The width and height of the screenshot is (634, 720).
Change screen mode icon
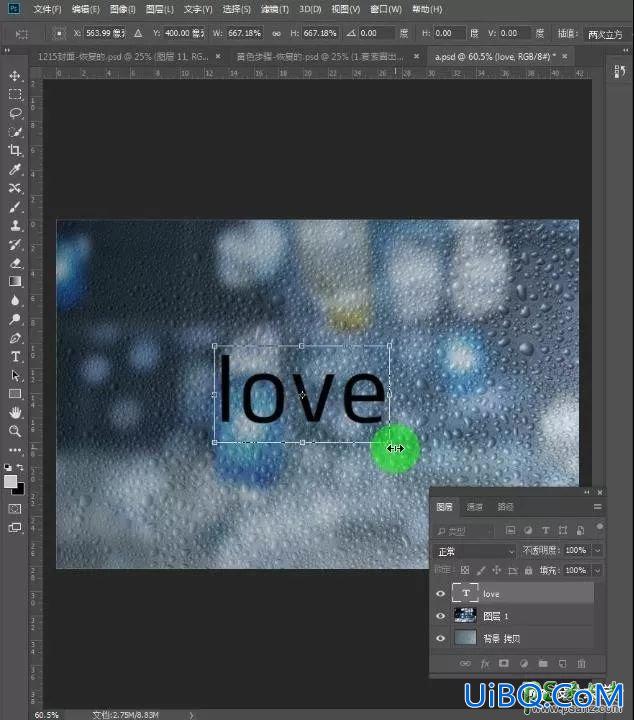(15, 528)
